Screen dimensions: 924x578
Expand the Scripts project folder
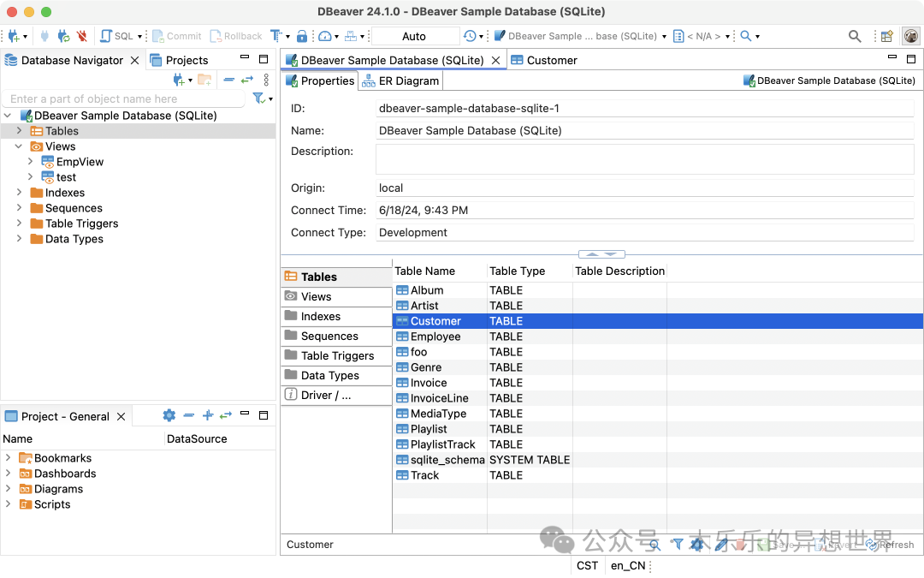pos(8,504)
